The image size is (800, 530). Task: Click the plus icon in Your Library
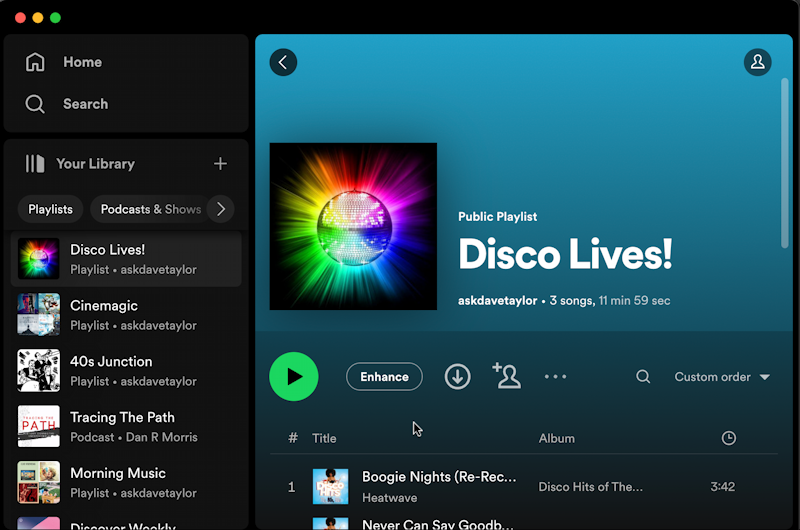point(220,164)
